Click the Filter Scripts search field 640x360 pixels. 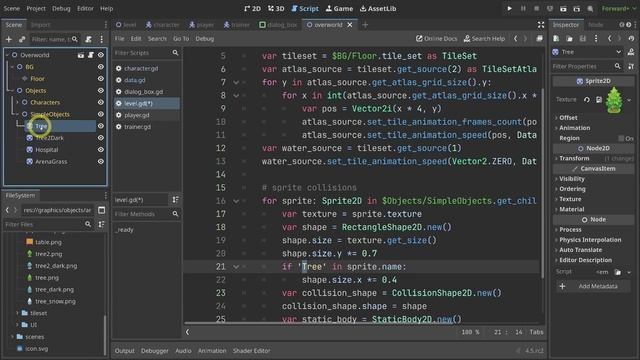(146, 53)
